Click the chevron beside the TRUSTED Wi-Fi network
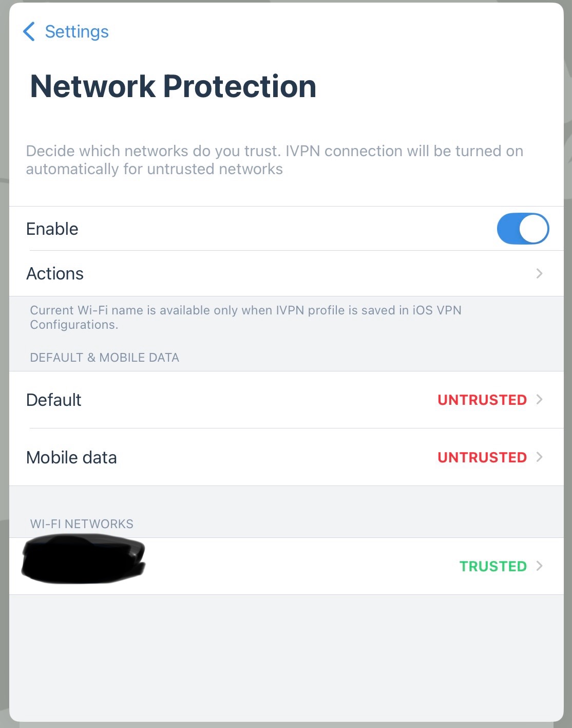Viewport: 572px width, 728px height. click(x=540, y=566)
